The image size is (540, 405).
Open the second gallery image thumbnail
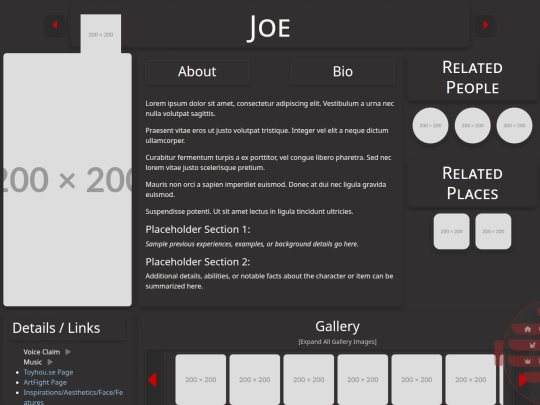coord(255,380)
